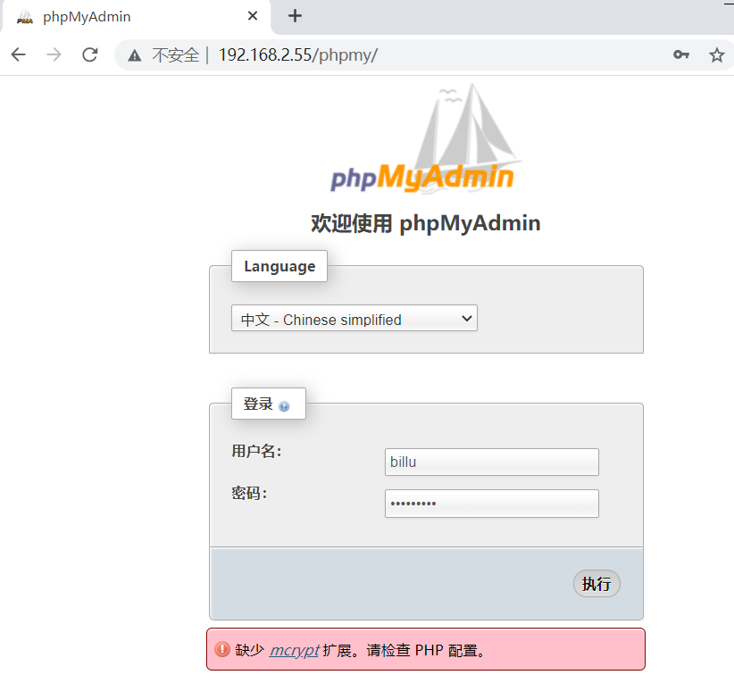Open the Language dropdown Chinese simplified
The image size is (734, 700).
354,318
